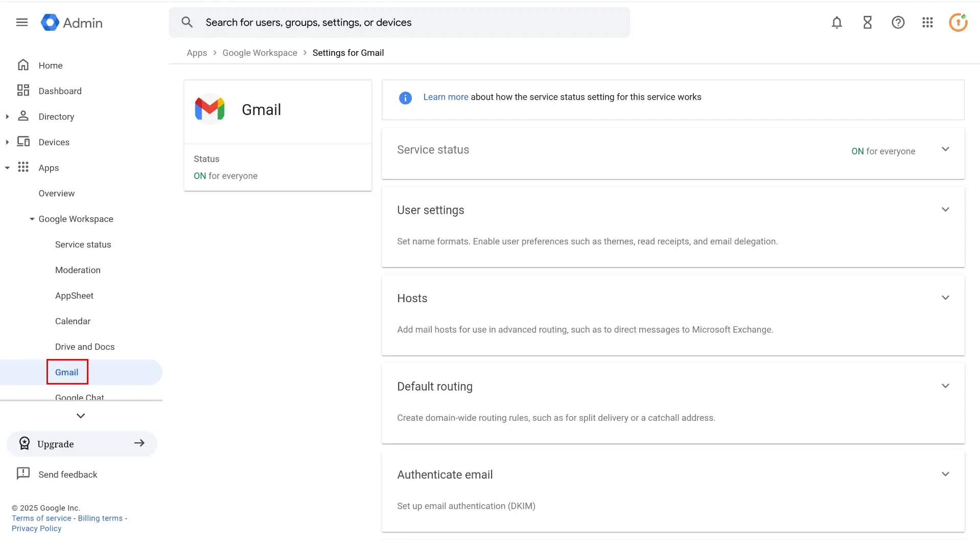Expand the User settings section chevron
Viewport: 980px width, 541px height.
[945, 210]
